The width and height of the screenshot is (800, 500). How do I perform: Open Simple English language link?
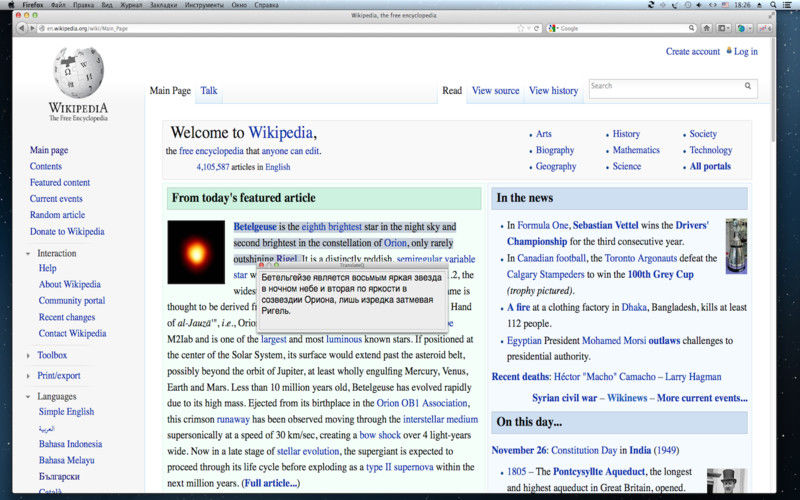66,412
